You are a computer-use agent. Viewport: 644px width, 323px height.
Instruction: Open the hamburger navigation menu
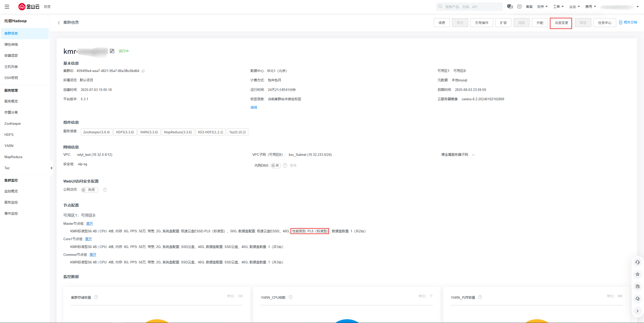point(7,7)
